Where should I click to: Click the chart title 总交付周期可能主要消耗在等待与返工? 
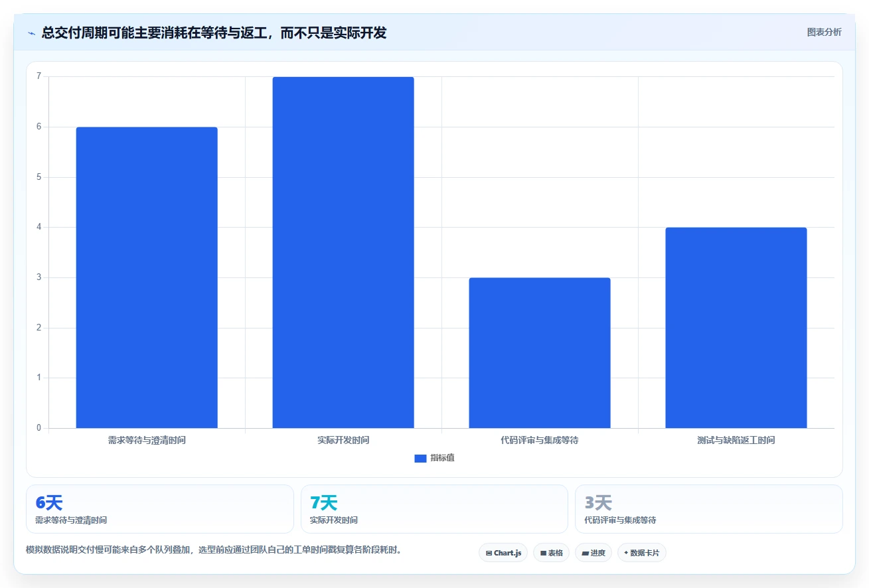[x=214, y=33]
